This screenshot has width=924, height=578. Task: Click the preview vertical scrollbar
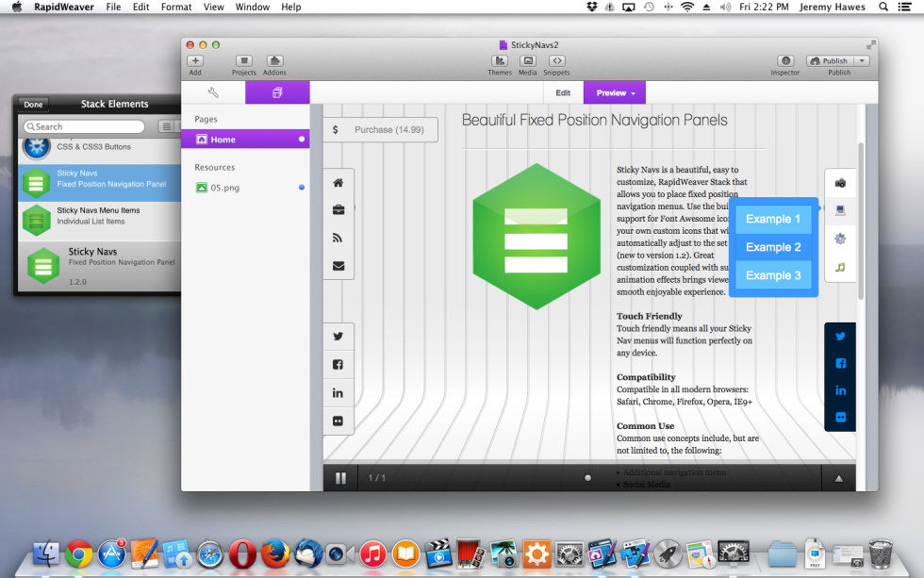coord(861,221)
